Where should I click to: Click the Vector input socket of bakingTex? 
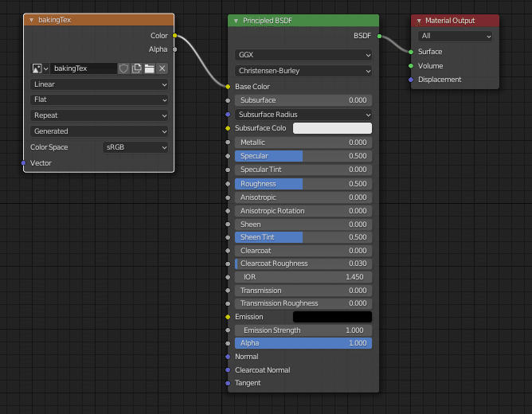click(x=23, y=163)
